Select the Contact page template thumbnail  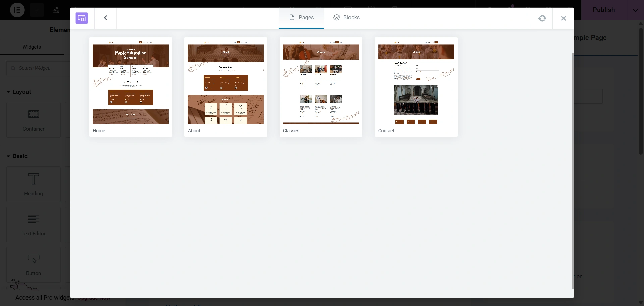[416, 83]
